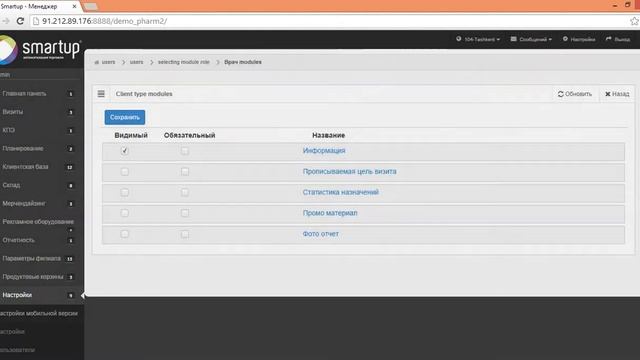The width and height of the screenshot is (640, 360).
Task: Expand Отчетность in the sidebar
Action: [39, 240]
